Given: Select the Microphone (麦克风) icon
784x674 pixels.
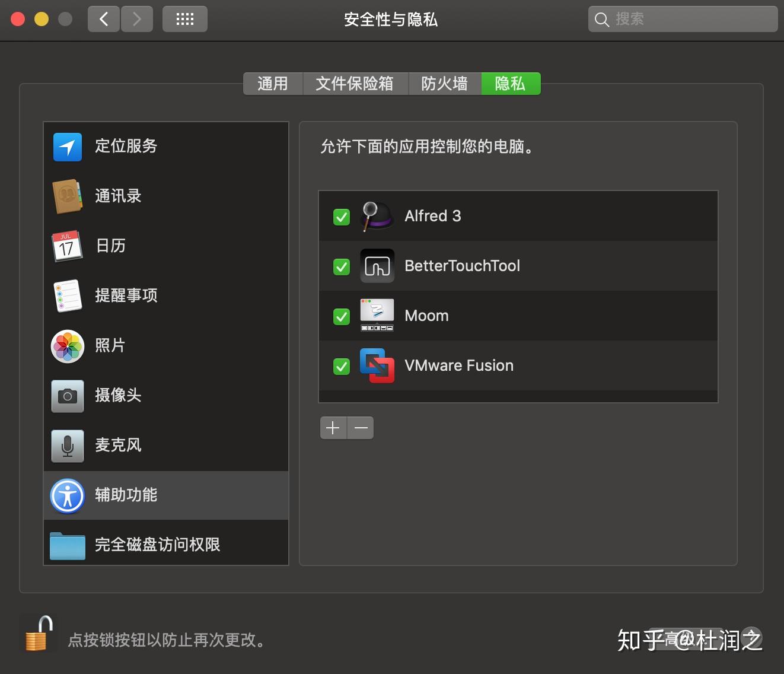Looking at the screenshot, I should (x=68, y=446).
